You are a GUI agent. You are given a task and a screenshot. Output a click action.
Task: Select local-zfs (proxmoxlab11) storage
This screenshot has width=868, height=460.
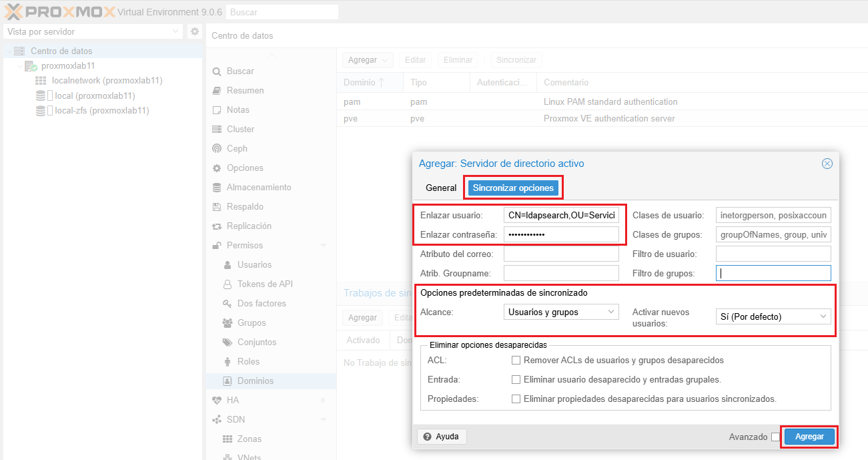[x=101, y=110]
